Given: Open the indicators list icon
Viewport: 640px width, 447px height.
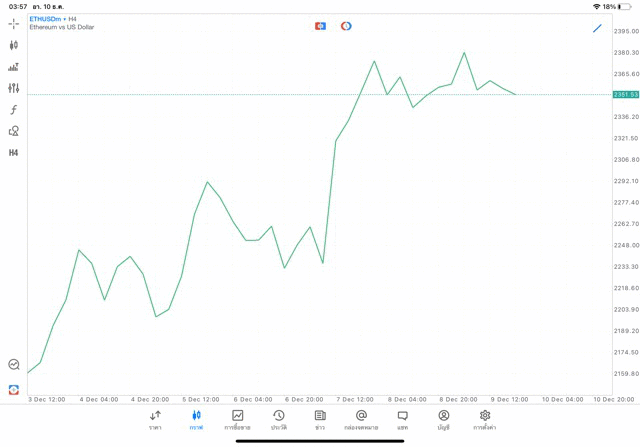Looking at the screenshot, I should tap(14, 67).
